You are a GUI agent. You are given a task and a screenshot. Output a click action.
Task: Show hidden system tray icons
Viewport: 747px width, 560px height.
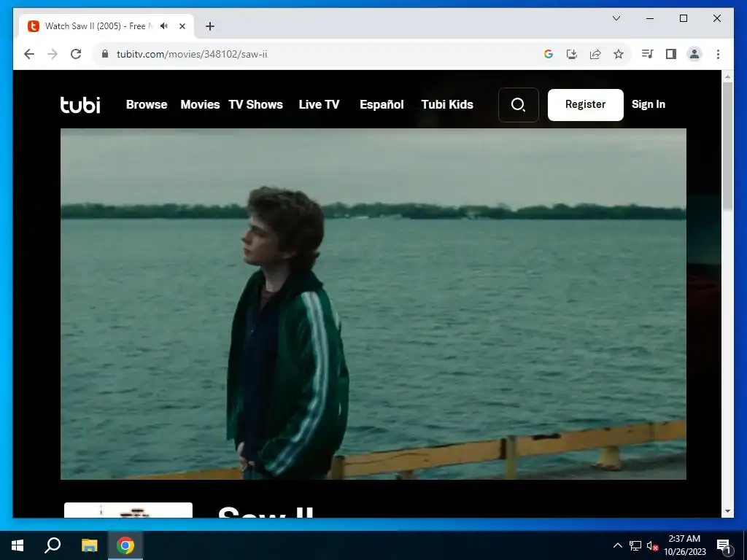click(x=617, y=545)
